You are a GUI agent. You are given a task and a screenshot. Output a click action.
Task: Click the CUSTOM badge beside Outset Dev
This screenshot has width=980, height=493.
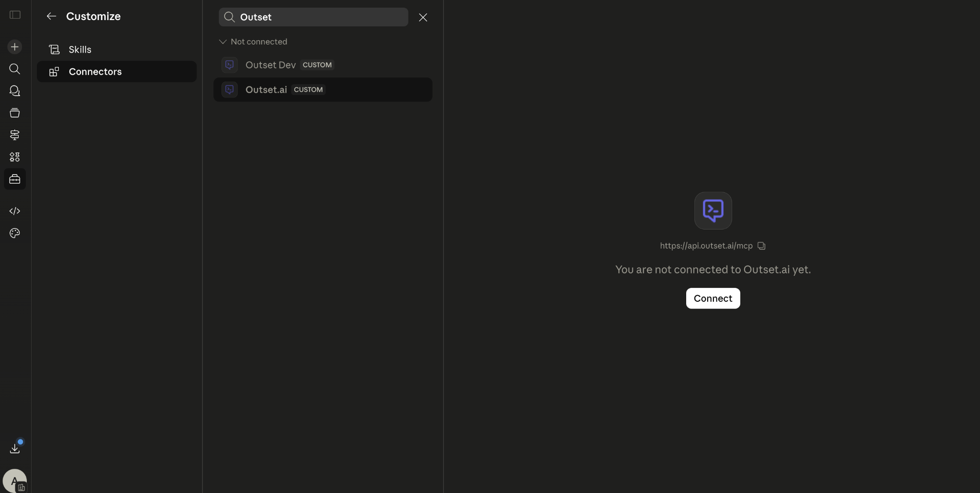[317, 65]
